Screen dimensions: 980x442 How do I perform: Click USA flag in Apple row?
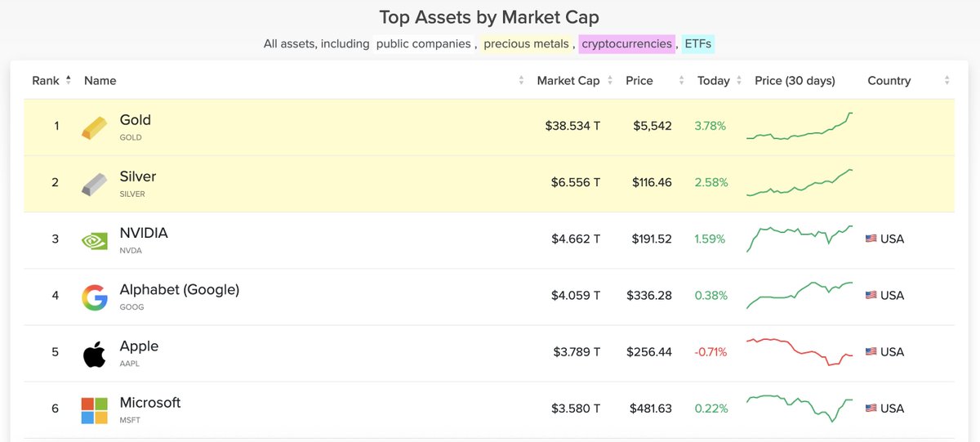point(871,351)
